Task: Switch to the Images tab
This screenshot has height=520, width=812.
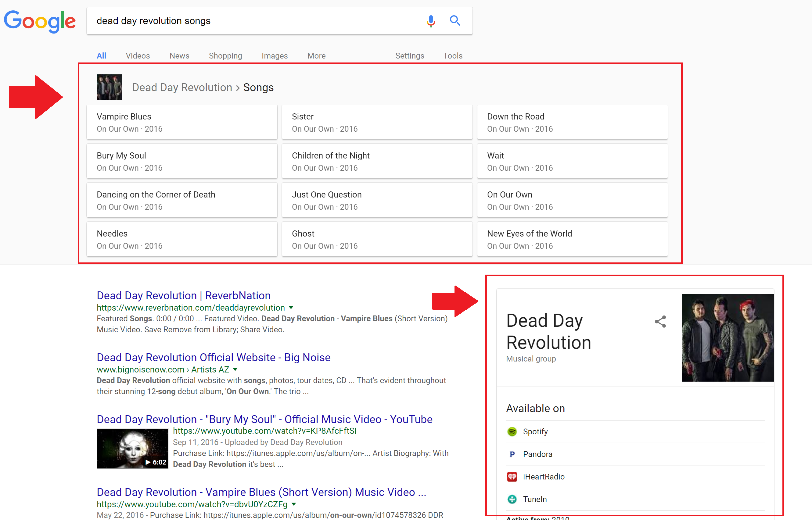Action: coord(275,56)
